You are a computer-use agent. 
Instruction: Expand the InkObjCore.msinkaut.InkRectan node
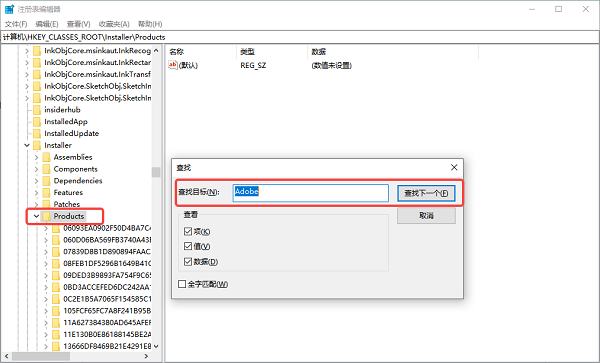(x=27, y=62)
